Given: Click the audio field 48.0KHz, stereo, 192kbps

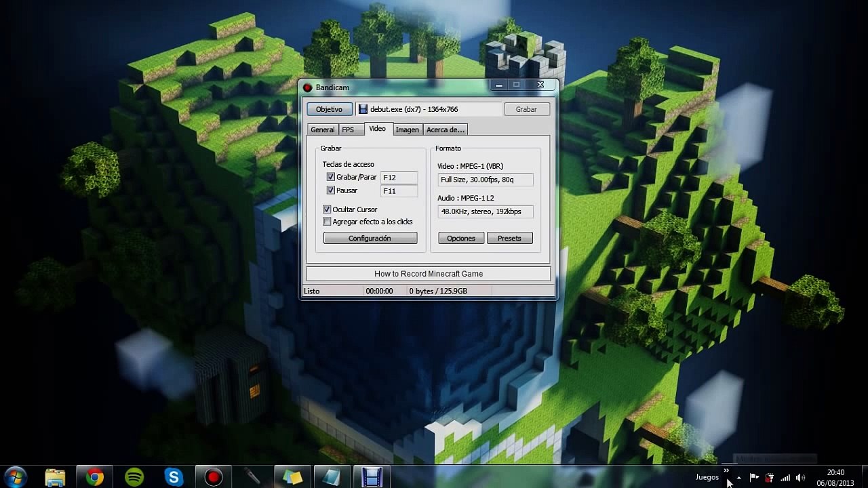Looking at the screenshot, I should pos(486,211).
